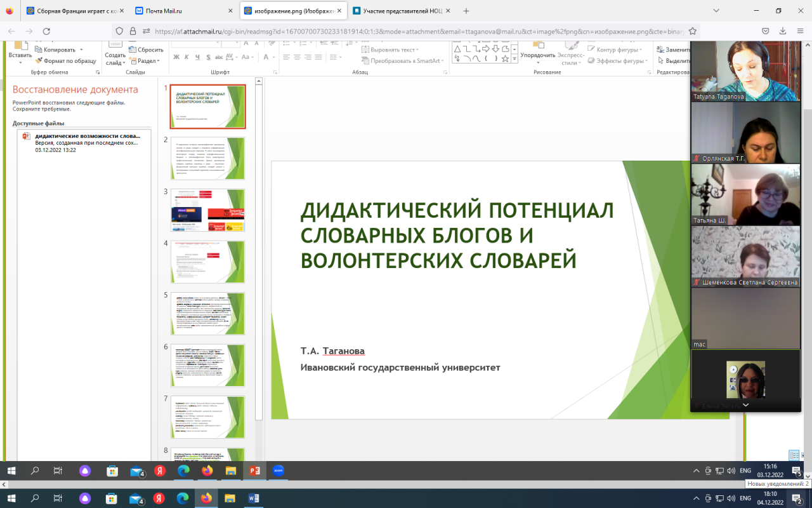Select slide 3 thumbnail in the panel
This screenshot has width=812, height=508.
(x=207, y=210)
